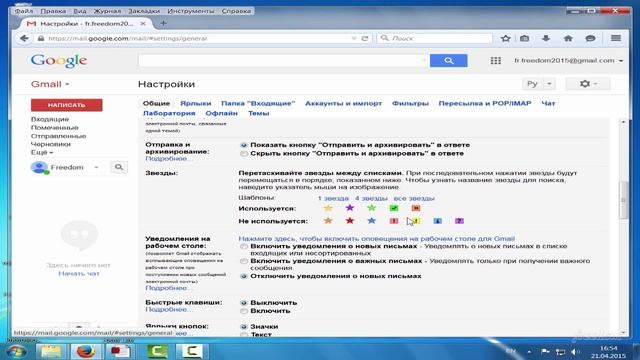Select Выключить for Быстрые клавиши
The width and height of the screenshot is (640, 360).
[x=244, y=303]
